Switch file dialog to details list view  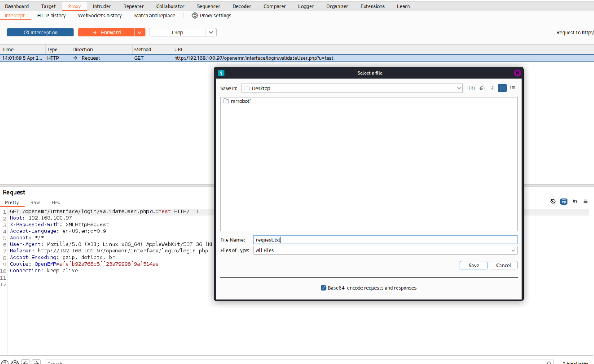click(x=512, y=88)
